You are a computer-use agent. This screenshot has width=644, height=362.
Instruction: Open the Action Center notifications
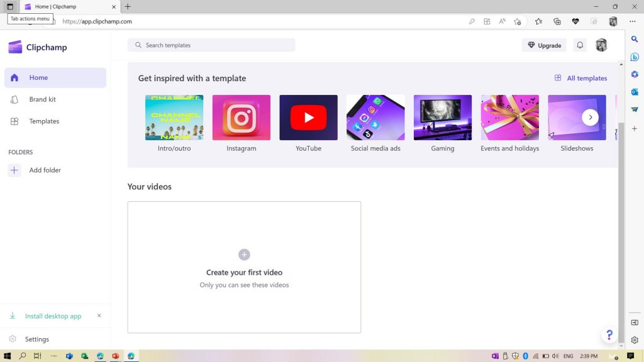630,356
